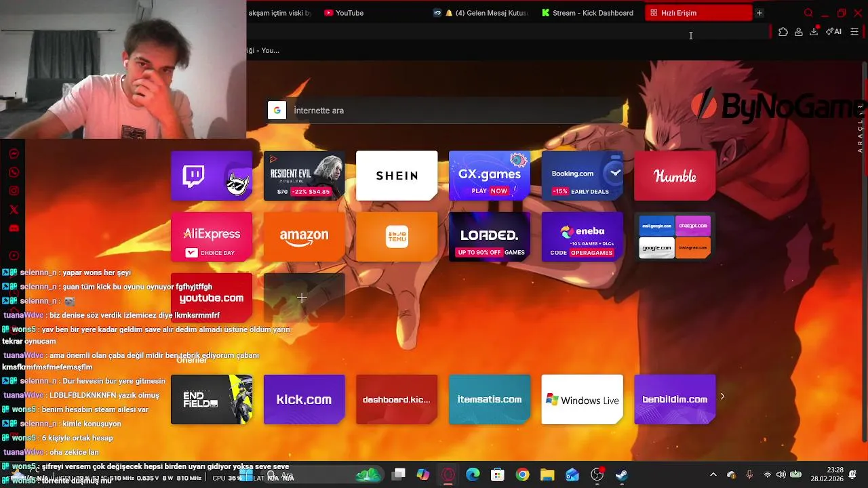Image resolution: width=868 pixels, height=488 pixels.
Task: Click the Google logo in search box
Action: click(277, 110)
